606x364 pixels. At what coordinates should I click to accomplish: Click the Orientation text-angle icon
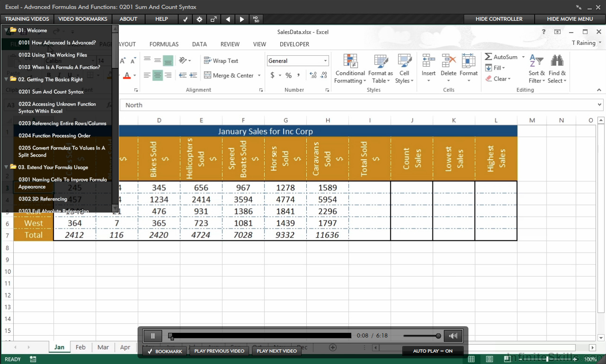pos(183,60)
